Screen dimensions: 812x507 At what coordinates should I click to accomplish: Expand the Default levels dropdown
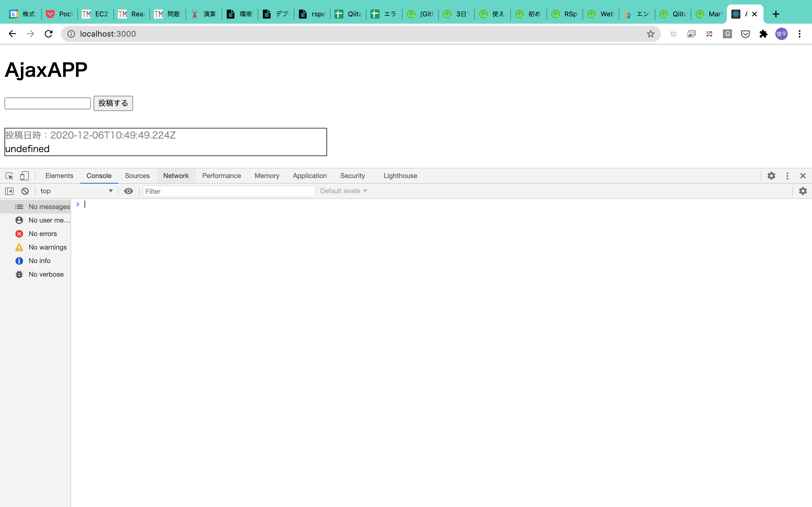(x=343, y=191)
